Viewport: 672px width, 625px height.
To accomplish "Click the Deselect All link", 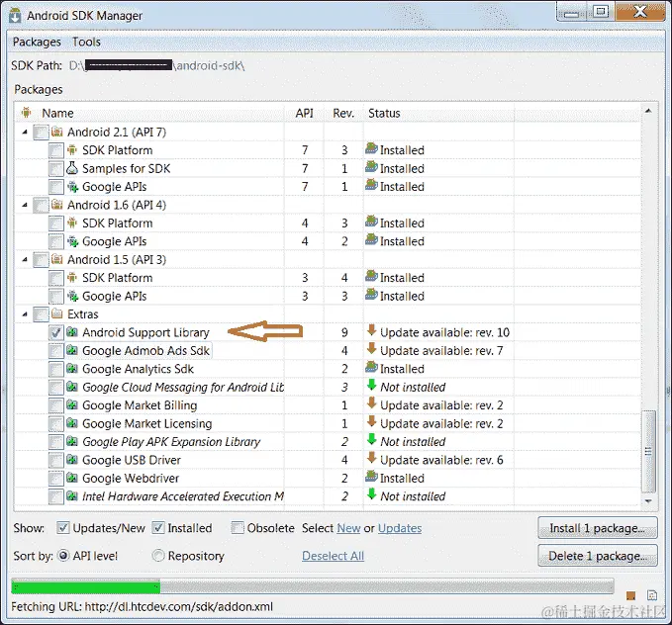I will click(x=333, y=556).
